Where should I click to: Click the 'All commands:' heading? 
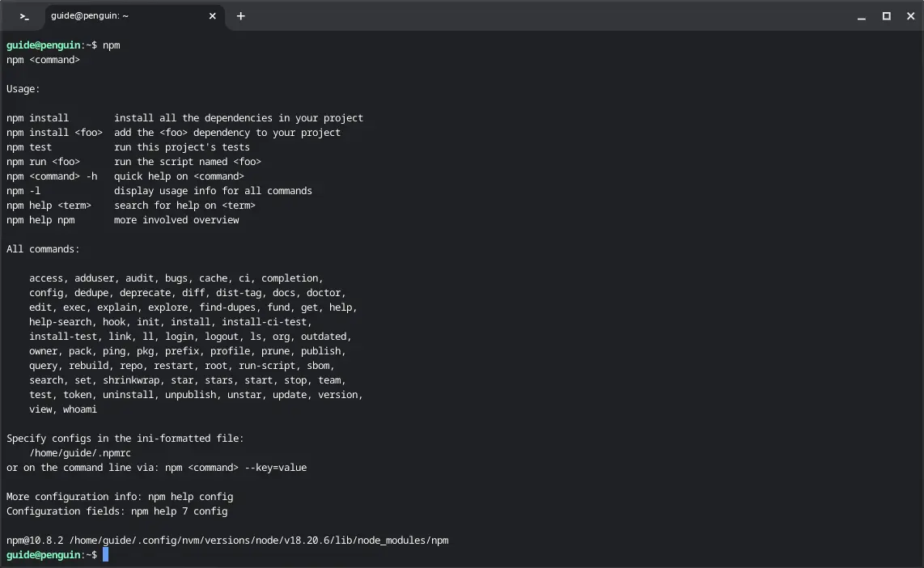[43, 249]
